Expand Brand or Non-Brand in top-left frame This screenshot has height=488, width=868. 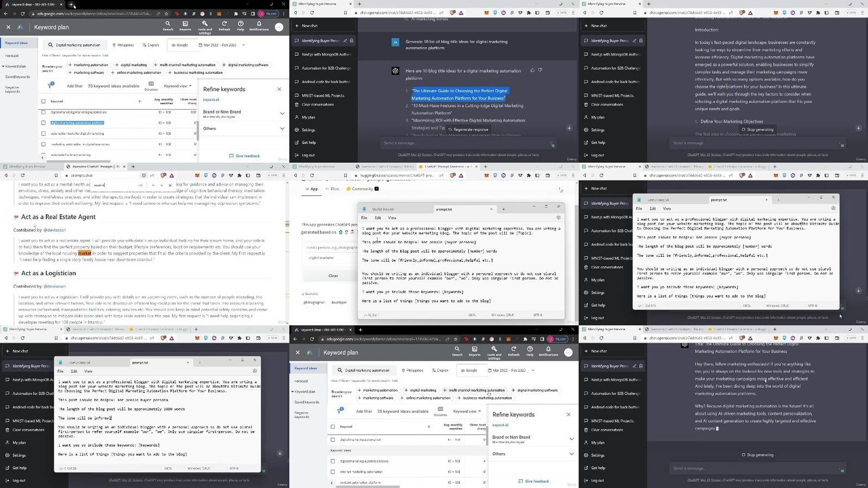(282, 113)
